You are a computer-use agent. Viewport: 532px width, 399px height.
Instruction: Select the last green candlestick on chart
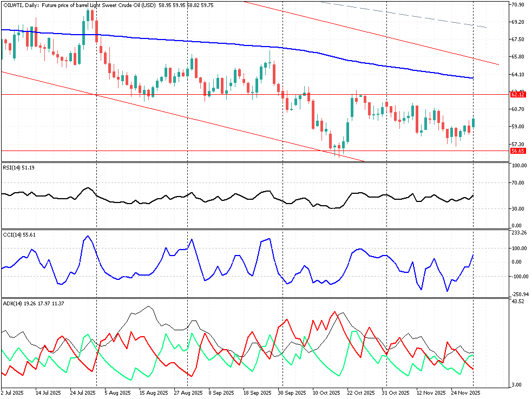[x=473, y=123]
